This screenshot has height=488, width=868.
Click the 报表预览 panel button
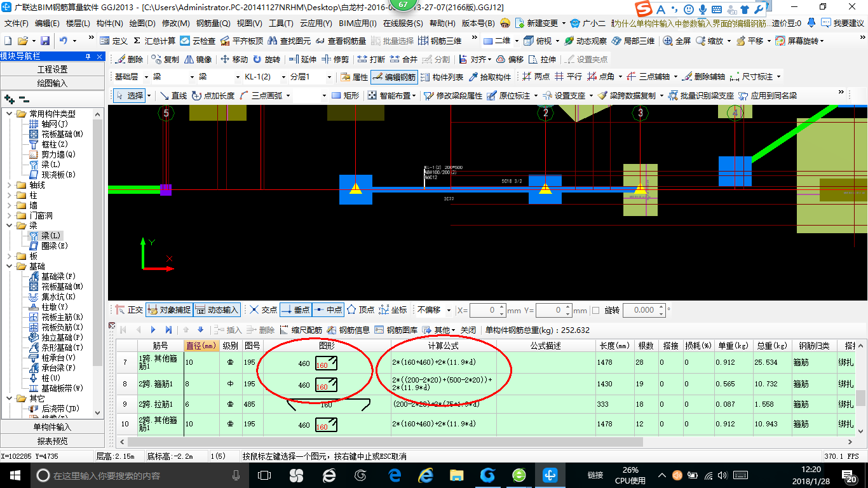[x=52, y=441]
